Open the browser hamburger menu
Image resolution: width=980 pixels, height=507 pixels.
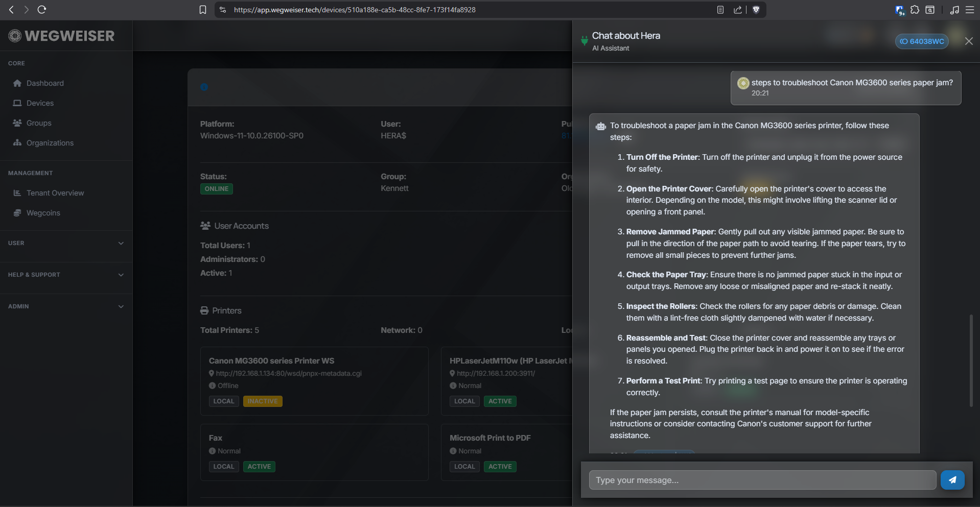tap(970, 10)
